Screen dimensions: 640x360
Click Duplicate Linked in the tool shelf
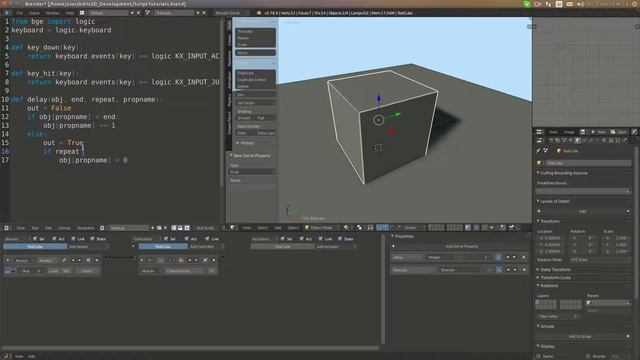click(255, 80)
